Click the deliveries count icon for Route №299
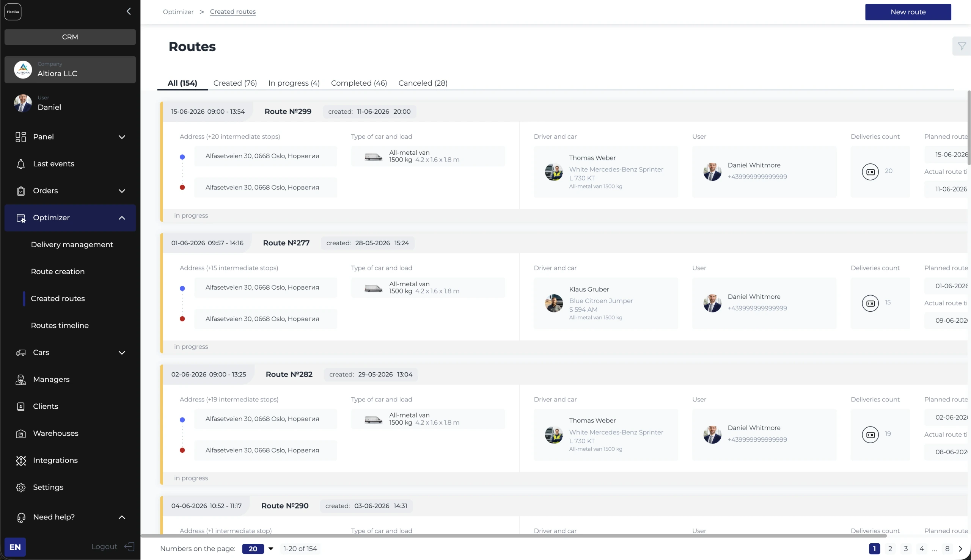 (x=870, y=172)
